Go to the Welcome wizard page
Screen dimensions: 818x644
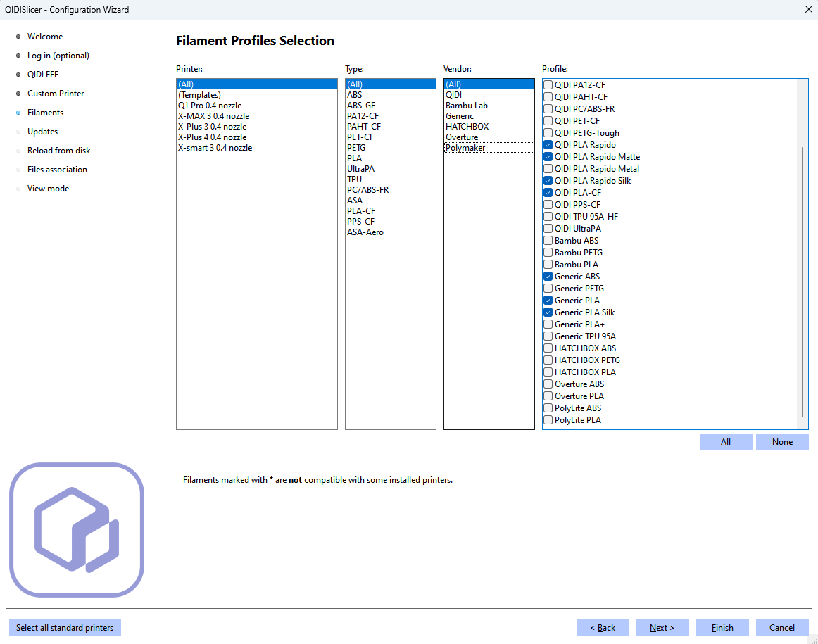(45, 37)
